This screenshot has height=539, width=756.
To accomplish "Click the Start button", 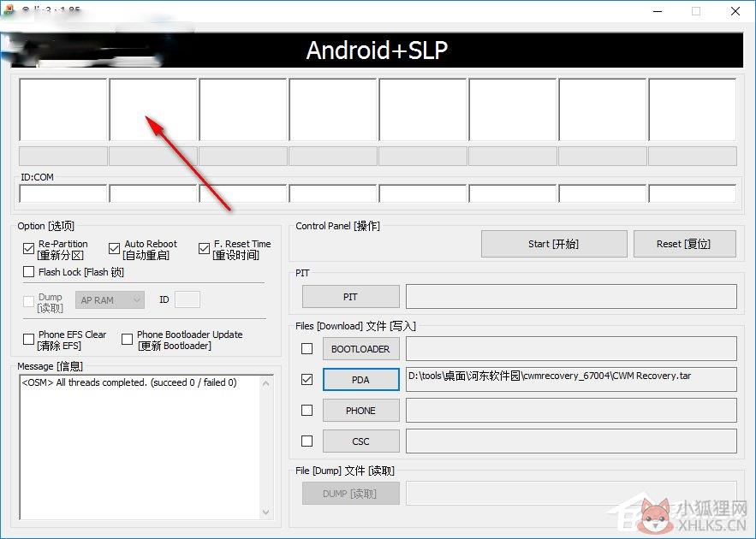I will (x=554, y=244).
